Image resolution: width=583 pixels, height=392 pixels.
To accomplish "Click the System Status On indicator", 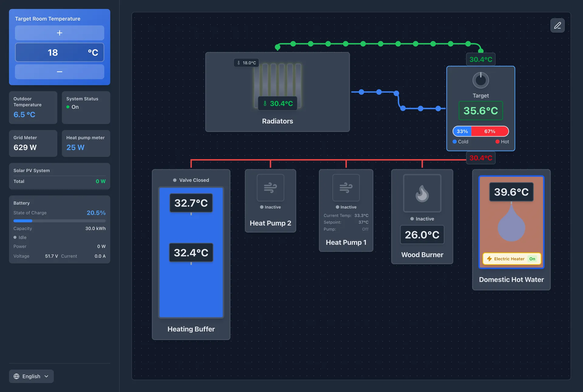I will click(73, 107).
